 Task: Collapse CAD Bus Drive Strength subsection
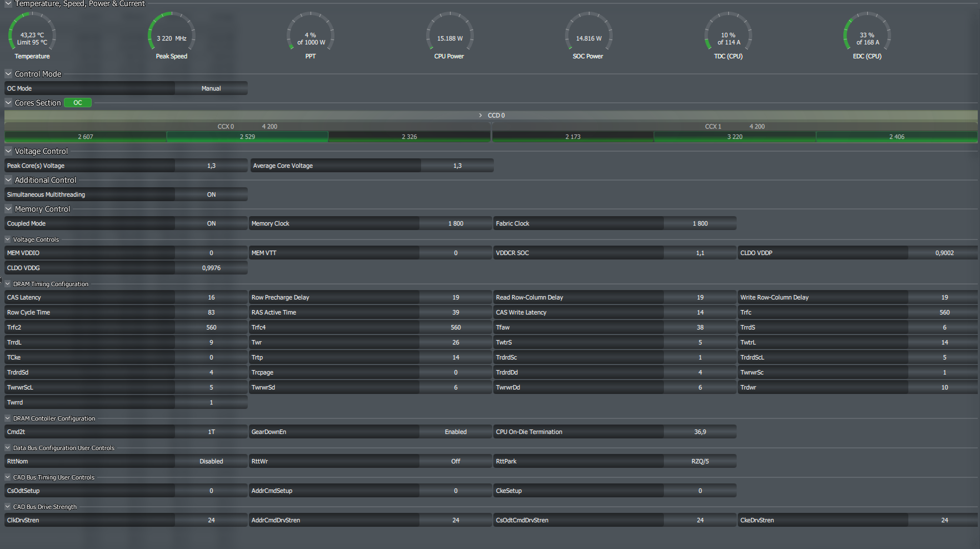[x=8, y=506]
